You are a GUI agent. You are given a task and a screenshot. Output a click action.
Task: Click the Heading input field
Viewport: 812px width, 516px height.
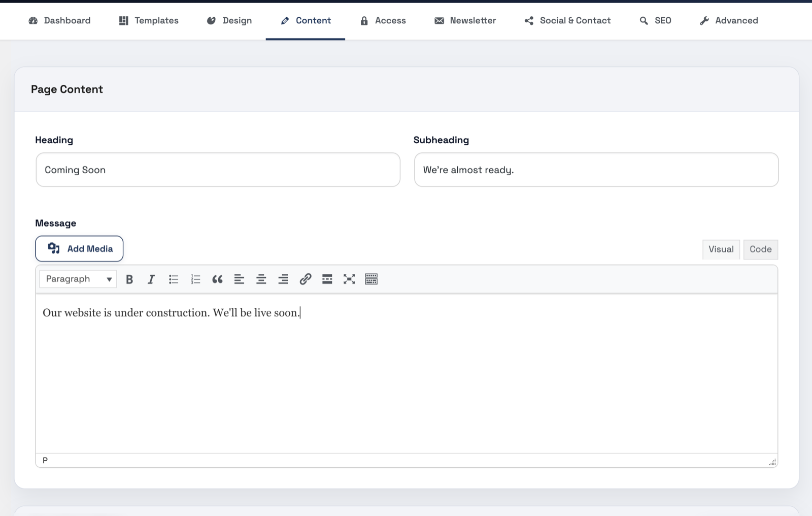point(218,170)
